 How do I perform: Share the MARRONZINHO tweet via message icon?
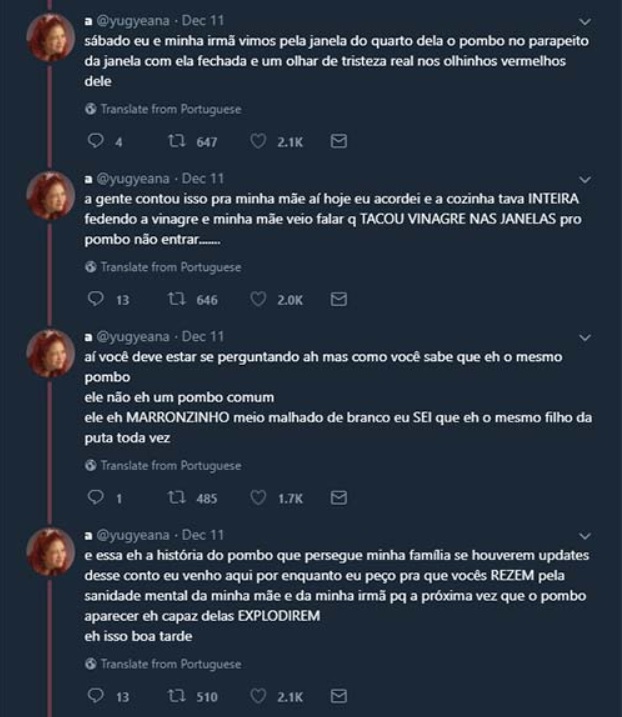tap(338, 497)
